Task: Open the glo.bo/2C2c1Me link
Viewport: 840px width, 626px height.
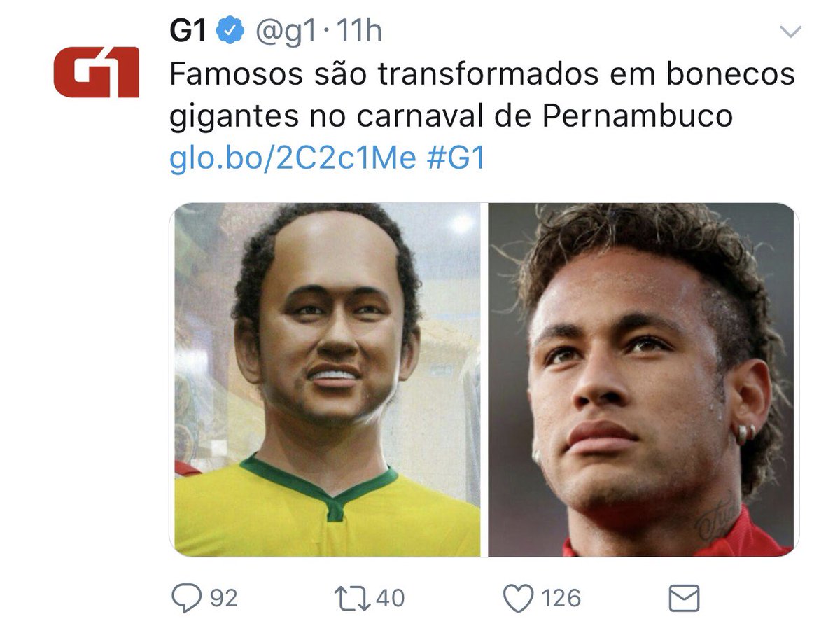Action: (293, 159)
